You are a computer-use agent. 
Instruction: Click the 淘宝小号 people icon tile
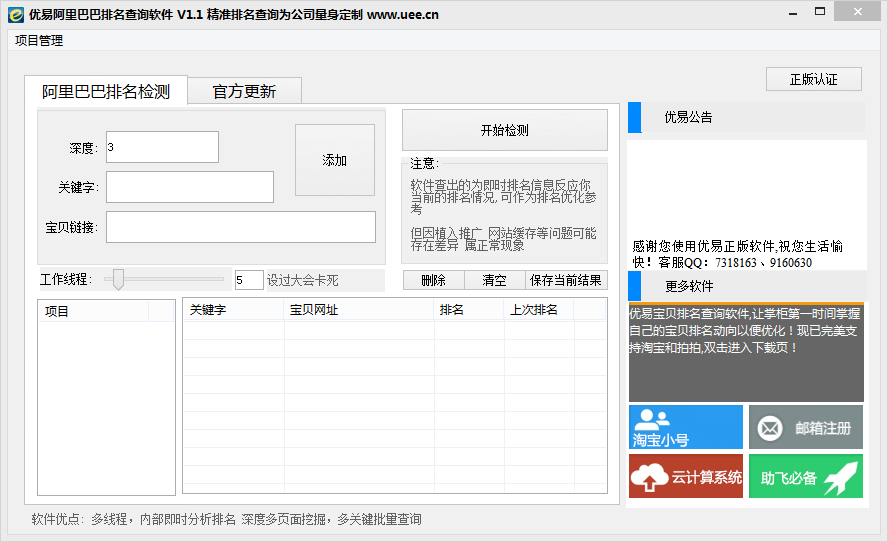point(685,427)
